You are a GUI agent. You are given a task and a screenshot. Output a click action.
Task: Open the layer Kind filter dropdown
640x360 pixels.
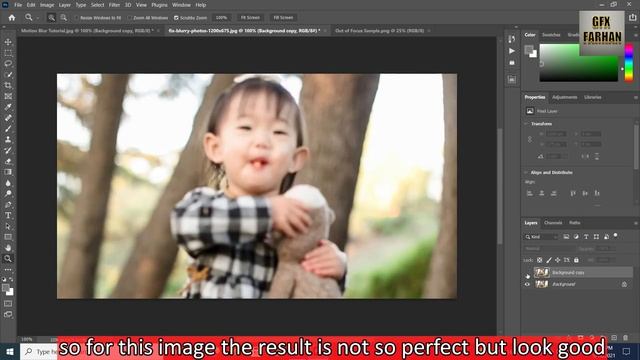tap(541, 237)
